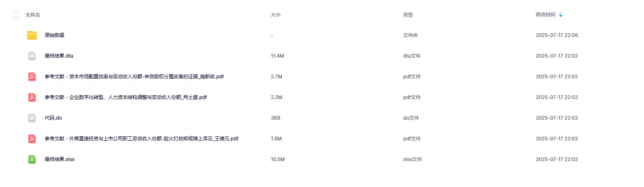Open the 最终结果.xlsx file name

pos(60,159)
